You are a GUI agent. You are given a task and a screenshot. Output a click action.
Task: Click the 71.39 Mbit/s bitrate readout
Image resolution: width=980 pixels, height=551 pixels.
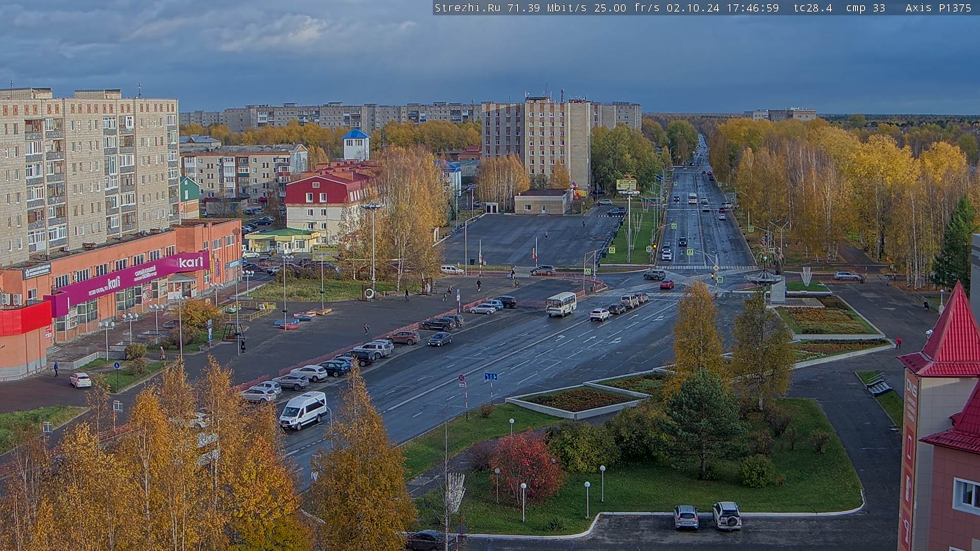[546, 8]
